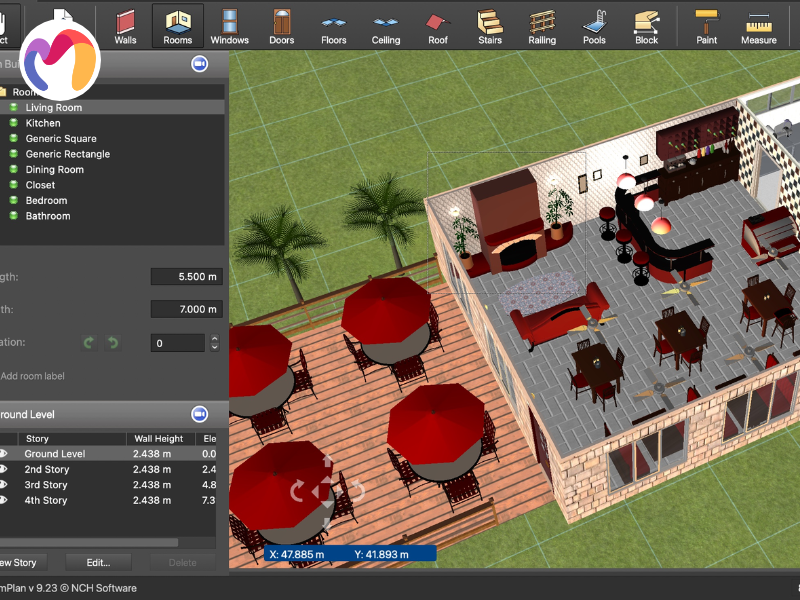Click the Measure ruler tool
The width and height of the screenshot is (800, 600).
[758, 26]
